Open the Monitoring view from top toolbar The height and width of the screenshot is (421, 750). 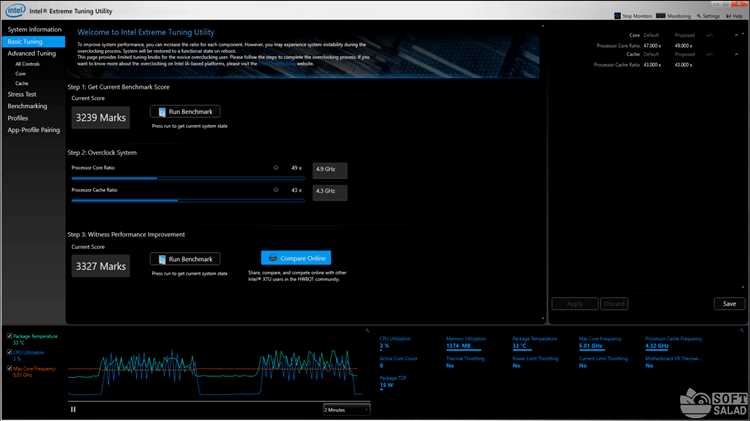[673, 16]
